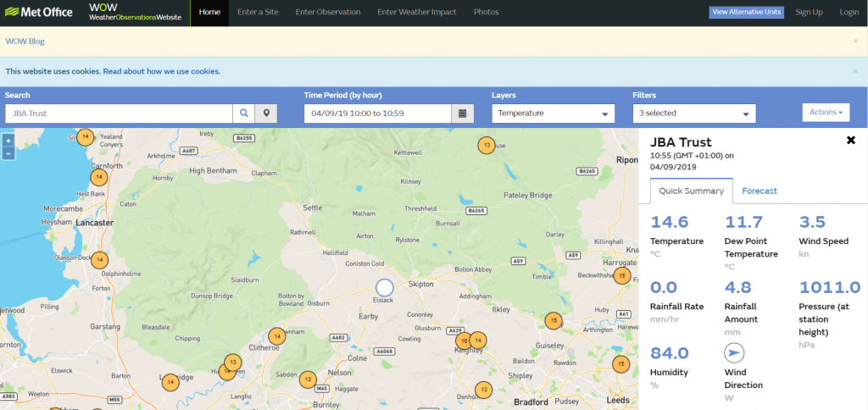Zoom out on the map
The width and height of the screenshot is (868, 410).
[8, 153]
